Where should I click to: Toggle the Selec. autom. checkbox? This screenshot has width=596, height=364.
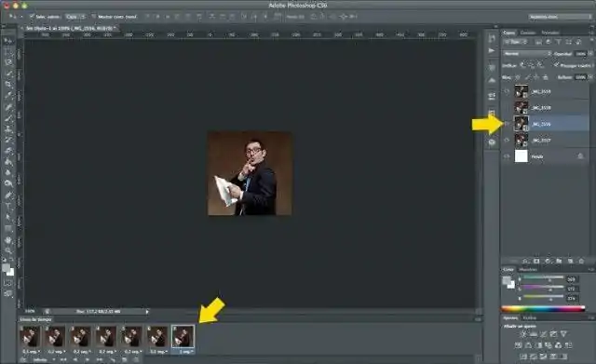tap(32, 17)
